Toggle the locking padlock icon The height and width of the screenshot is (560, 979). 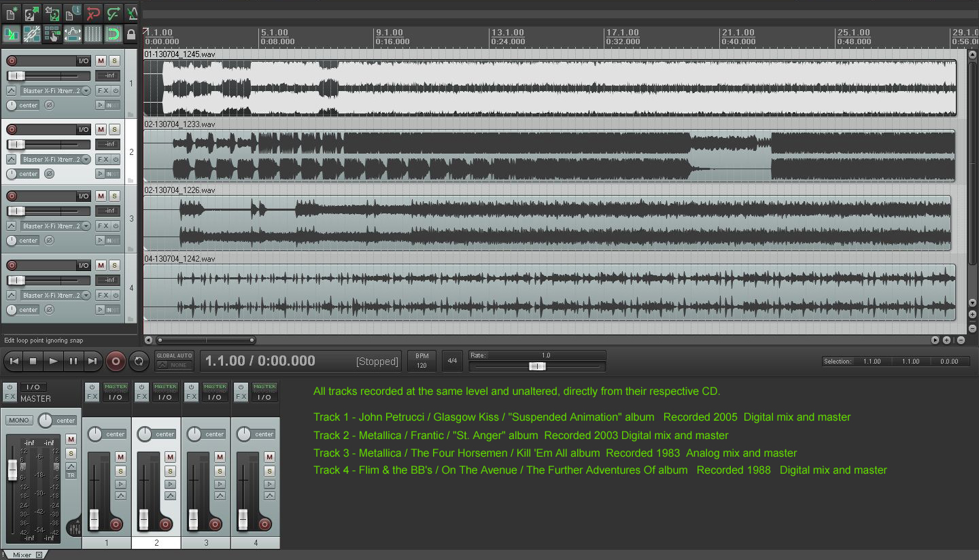tap(132, 33)
